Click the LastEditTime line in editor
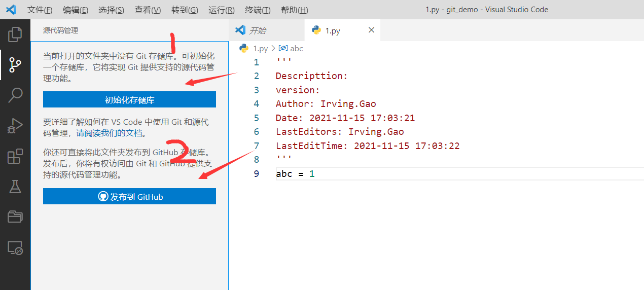The width and height of the screenshot is (644, 290). 368,146
